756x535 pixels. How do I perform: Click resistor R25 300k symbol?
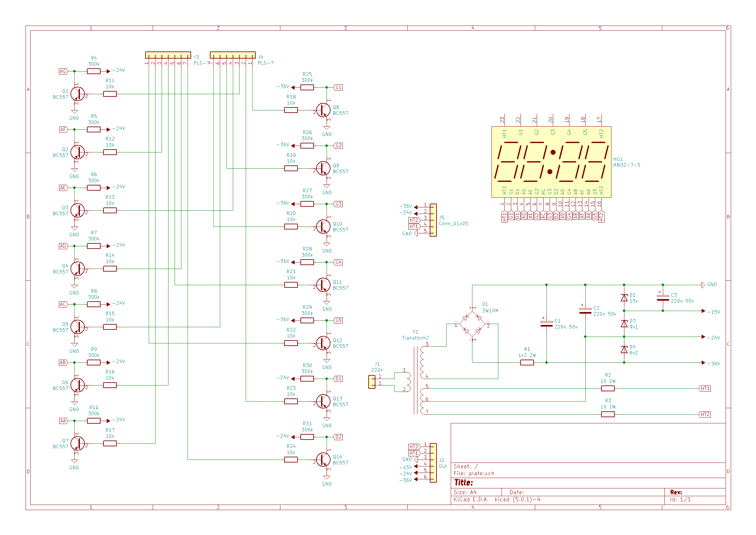pos(307,87)
